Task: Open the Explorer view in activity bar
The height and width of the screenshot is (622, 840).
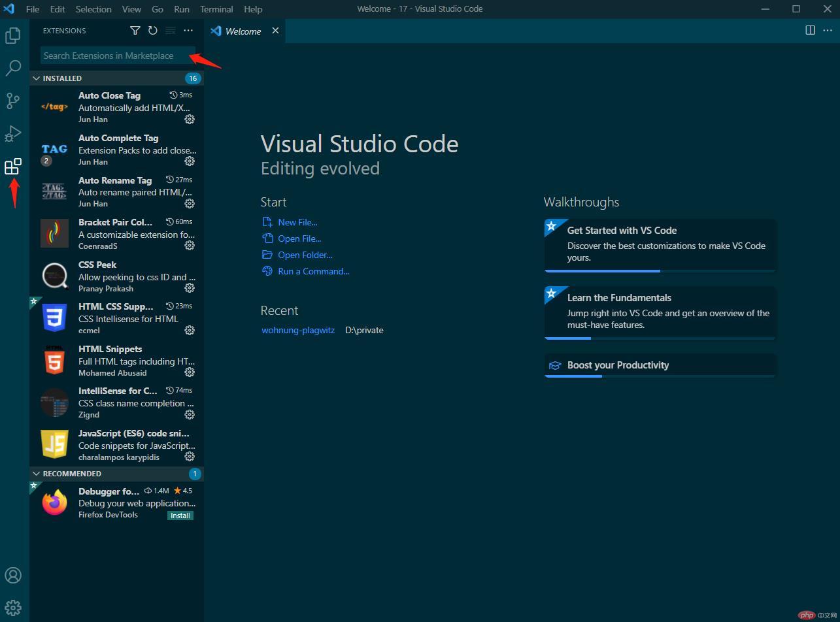Action: click(x=13, y=35)
